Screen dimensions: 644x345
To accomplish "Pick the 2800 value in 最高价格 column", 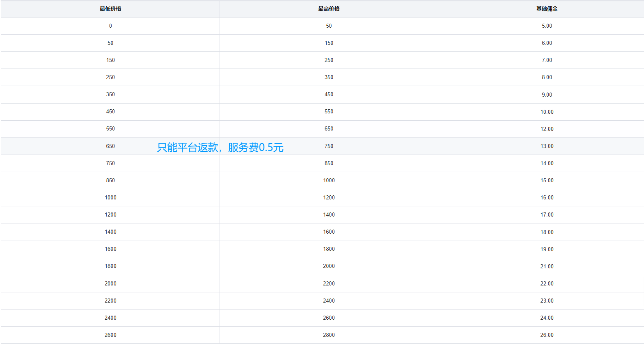I will coord(329,335).
